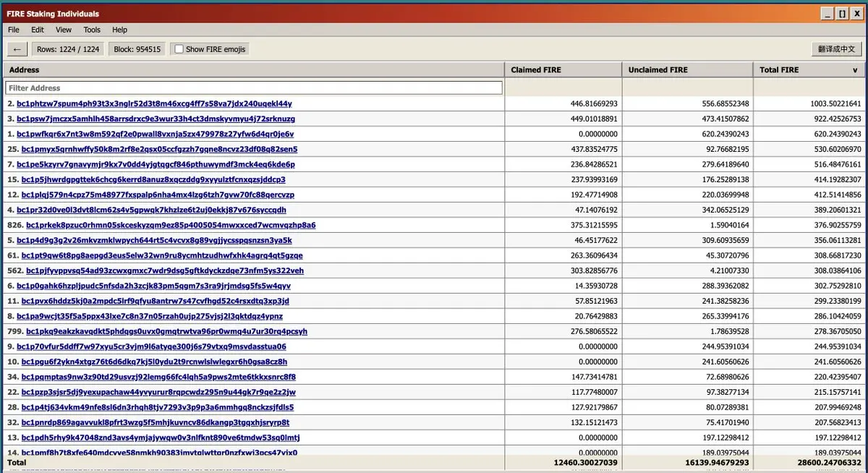The width and height of the screenshot is (868, 473).
Task: Select Total FIRE value 278.36705050
Action: click(838, 332)
